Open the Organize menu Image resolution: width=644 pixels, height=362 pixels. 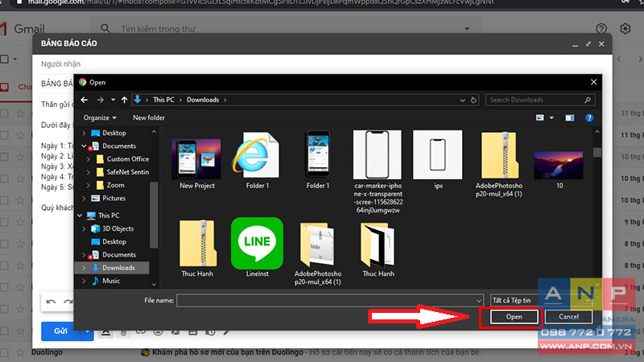(100, 117)
